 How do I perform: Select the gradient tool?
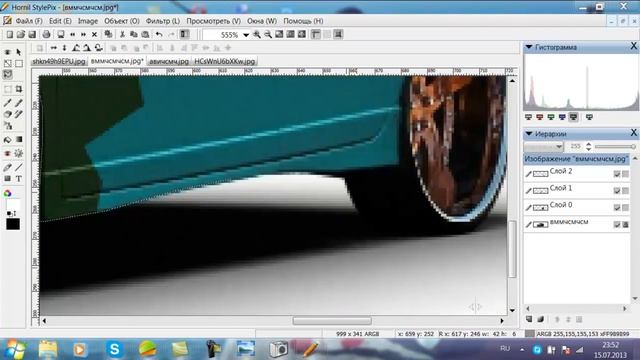(19, 140)
